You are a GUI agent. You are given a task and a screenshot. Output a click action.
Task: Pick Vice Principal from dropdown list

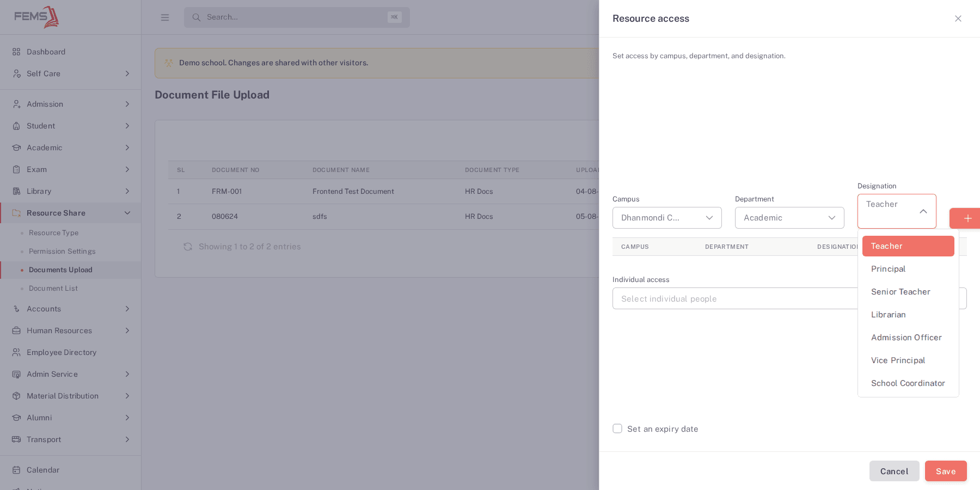coord(908,360)
